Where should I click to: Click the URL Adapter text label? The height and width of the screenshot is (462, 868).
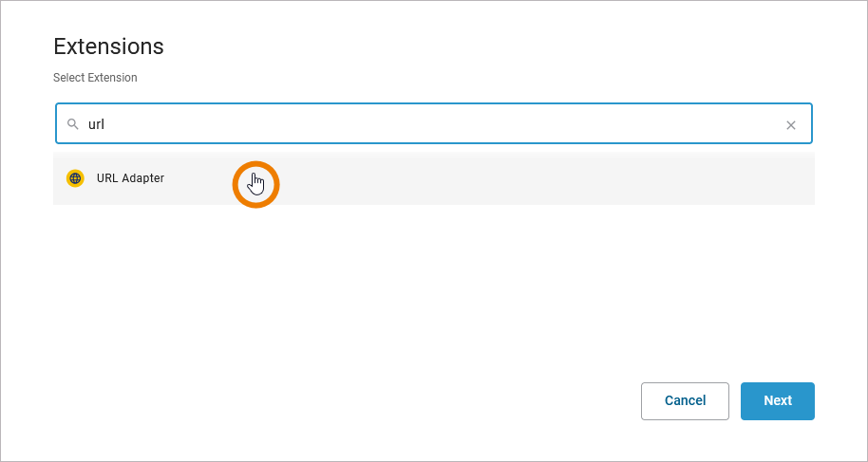click(130, 178)
